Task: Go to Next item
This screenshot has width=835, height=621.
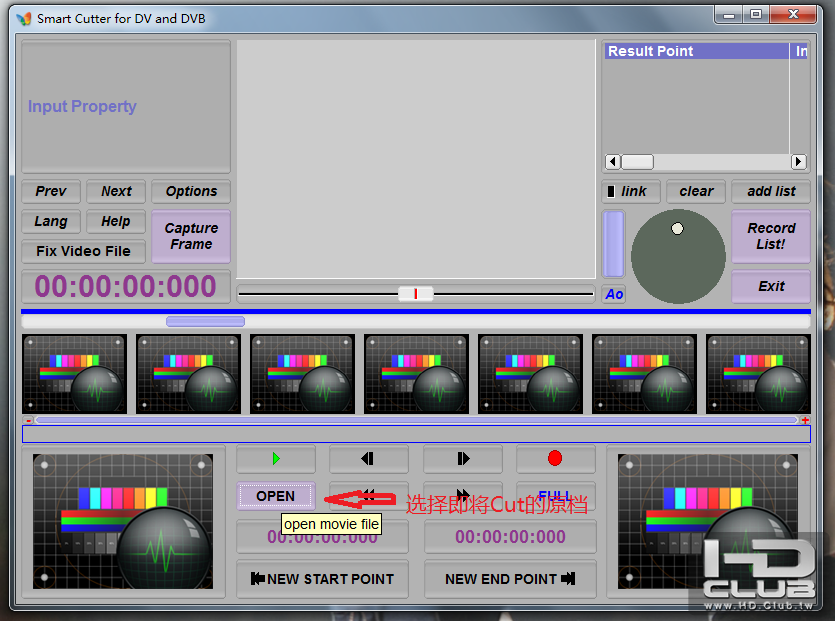Action: [x=116, y=191]
